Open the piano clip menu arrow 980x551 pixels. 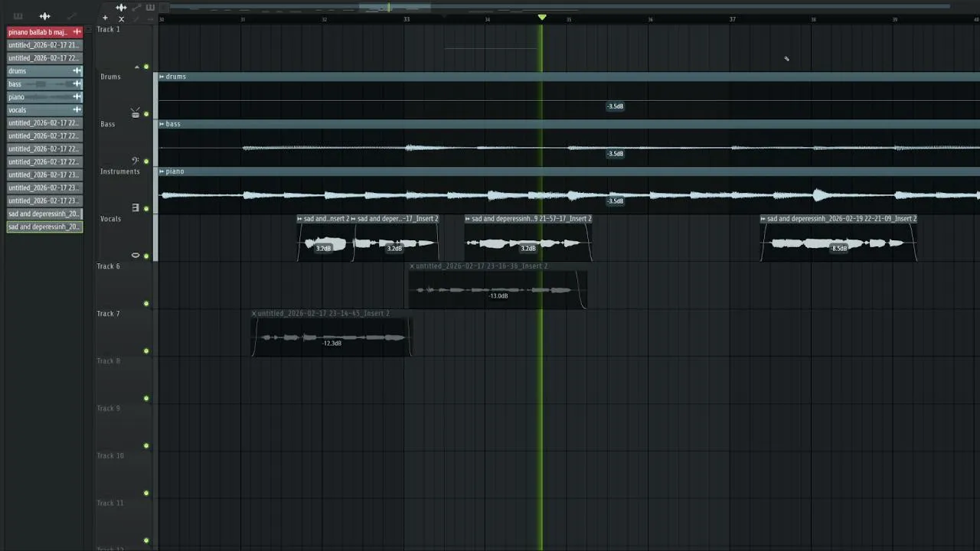[162, 171]
